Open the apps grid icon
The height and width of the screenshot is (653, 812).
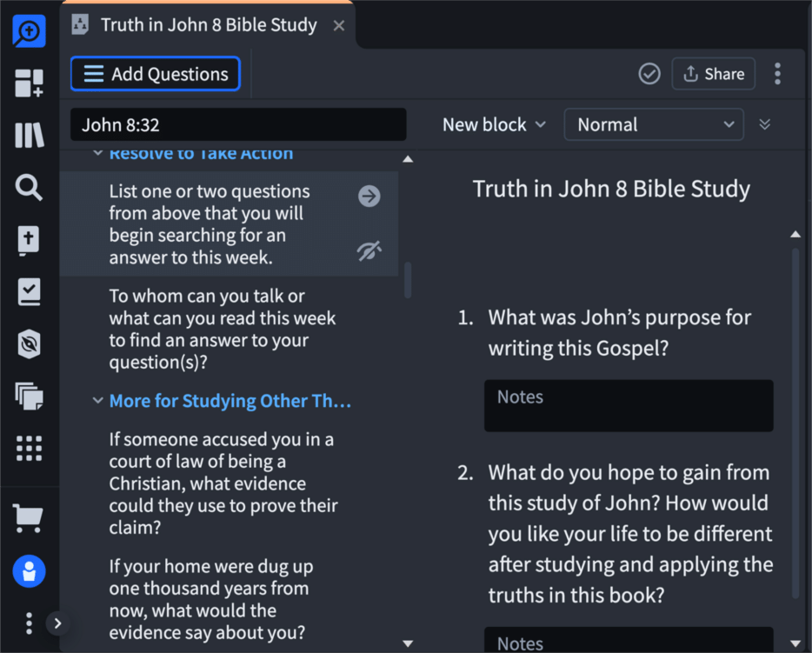[29, 449]
